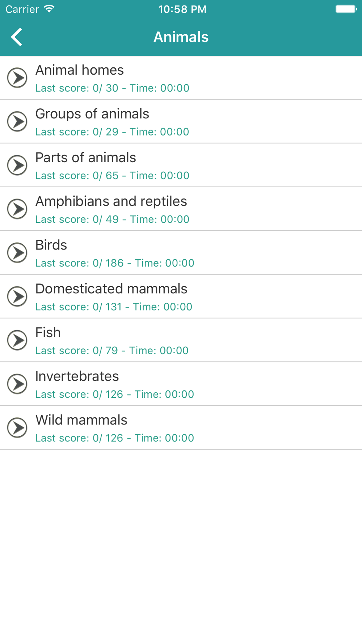This screenshot has height=644, width=362.
Task: Select the Domesticated mammals entry
Action: 181,296
